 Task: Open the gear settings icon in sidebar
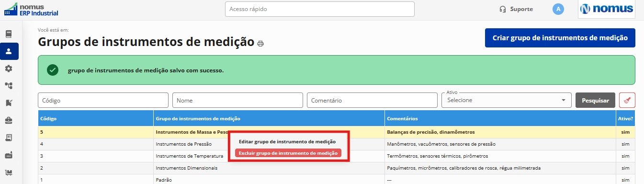pos(9,69)
